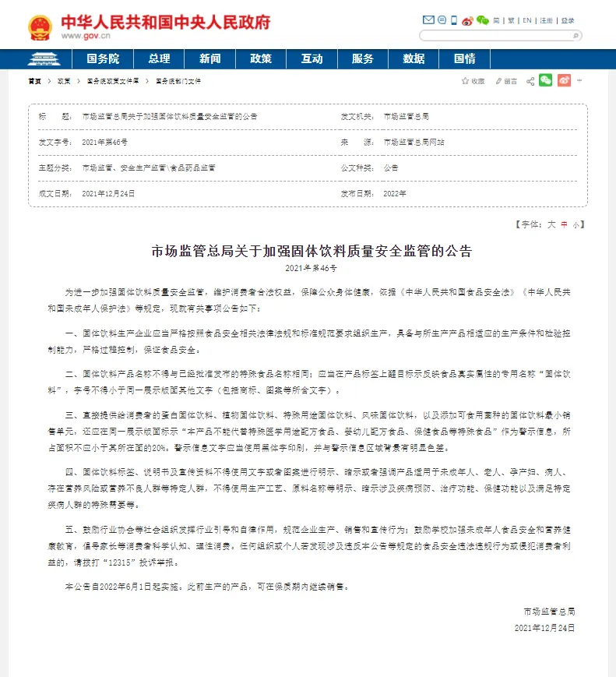
Task: Go to 首页 in the breadcrumb
Action: coord(34,81)
